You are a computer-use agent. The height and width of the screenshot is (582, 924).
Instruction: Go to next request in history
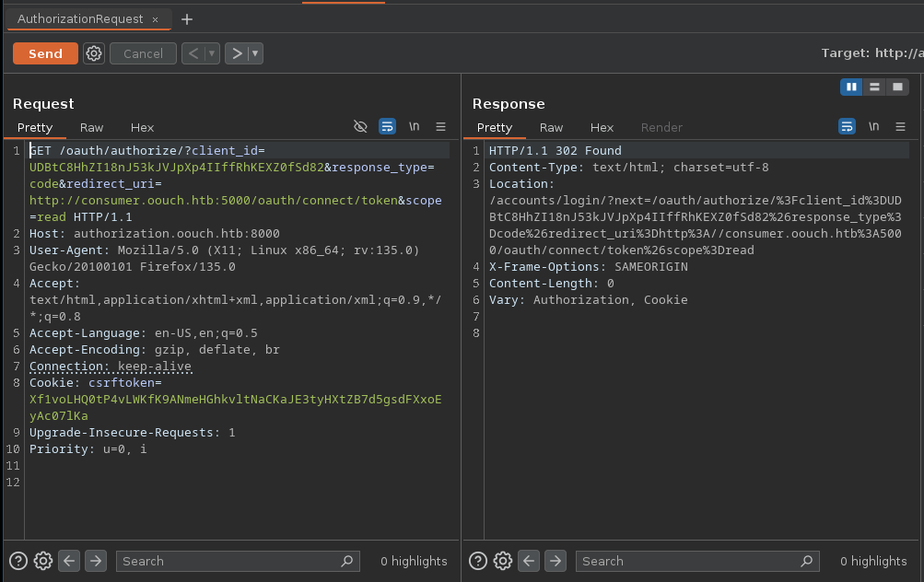click(x=238, y=53)
